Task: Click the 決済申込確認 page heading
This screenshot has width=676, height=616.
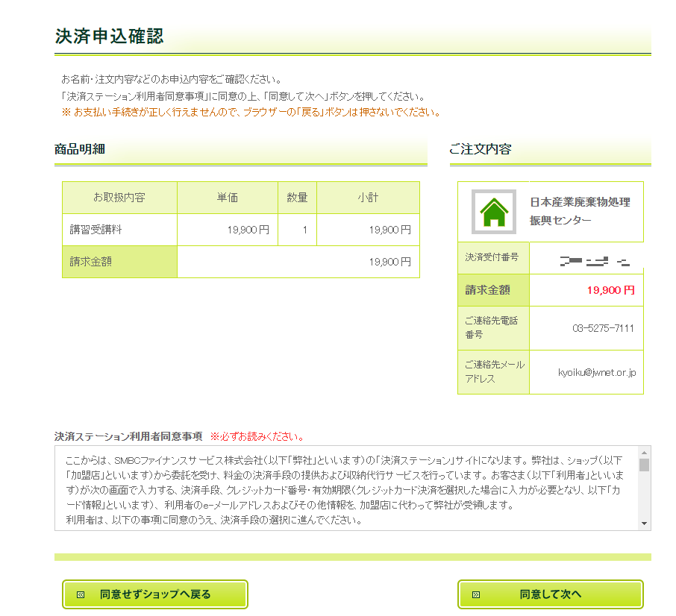Action: (x=109, y=37)
